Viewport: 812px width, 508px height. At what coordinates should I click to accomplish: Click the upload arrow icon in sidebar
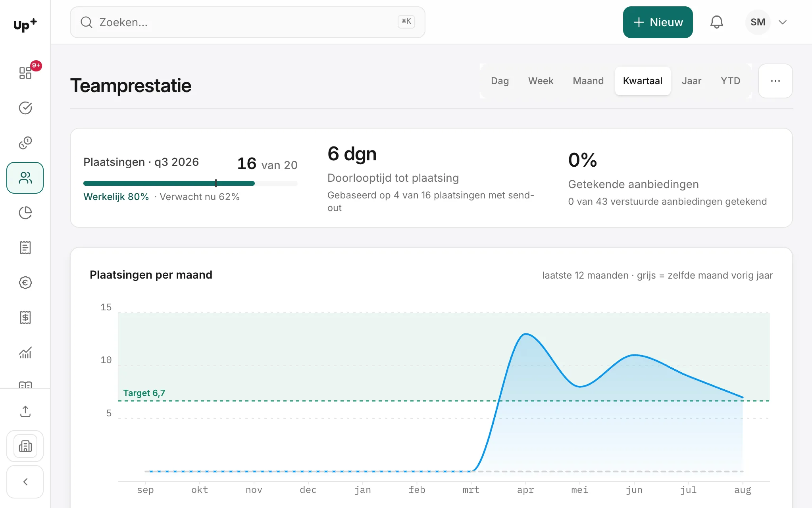25,411
